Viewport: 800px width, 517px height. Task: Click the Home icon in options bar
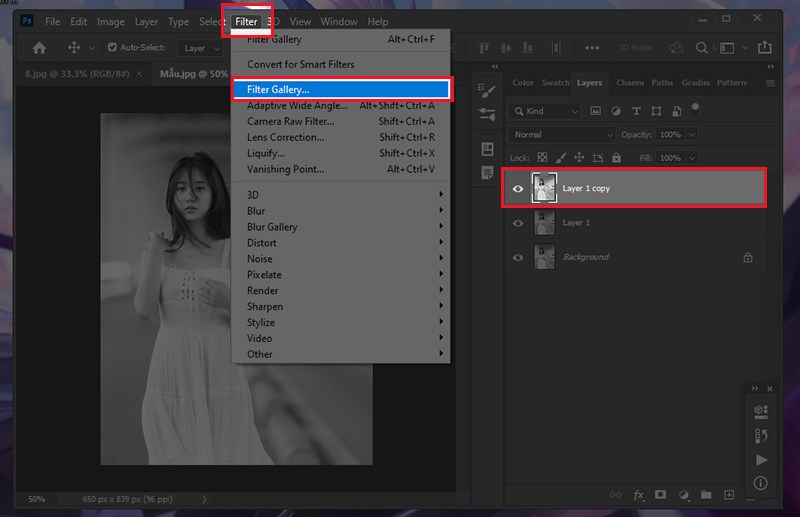click(x=39, y=48)
